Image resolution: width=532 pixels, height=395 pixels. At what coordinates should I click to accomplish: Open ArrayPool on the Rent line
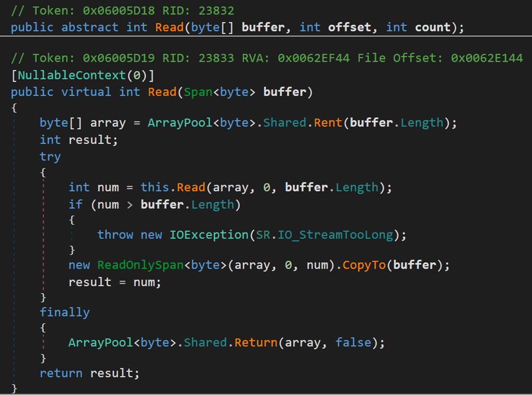click(x=180, y=123)
